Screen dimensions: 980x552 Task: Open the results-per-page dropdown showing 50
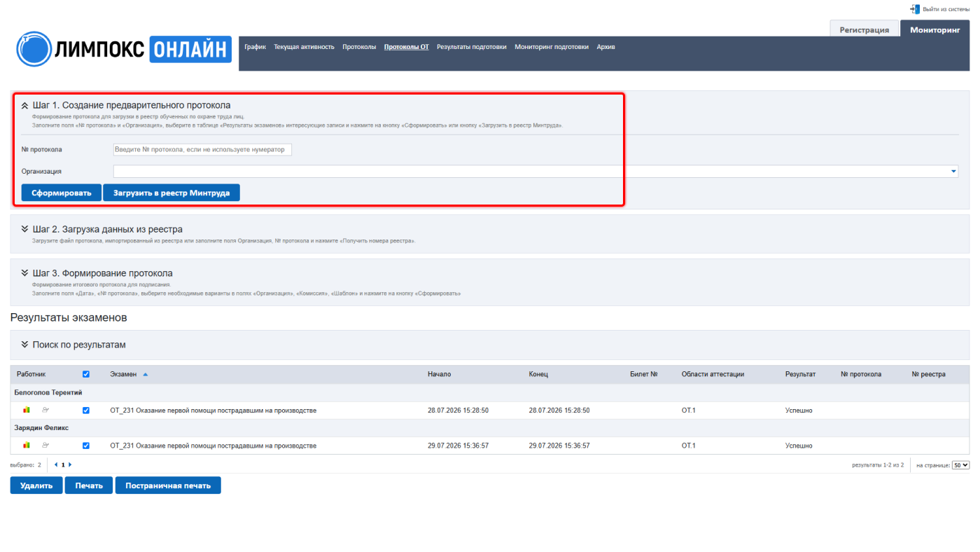click(961, 464)
